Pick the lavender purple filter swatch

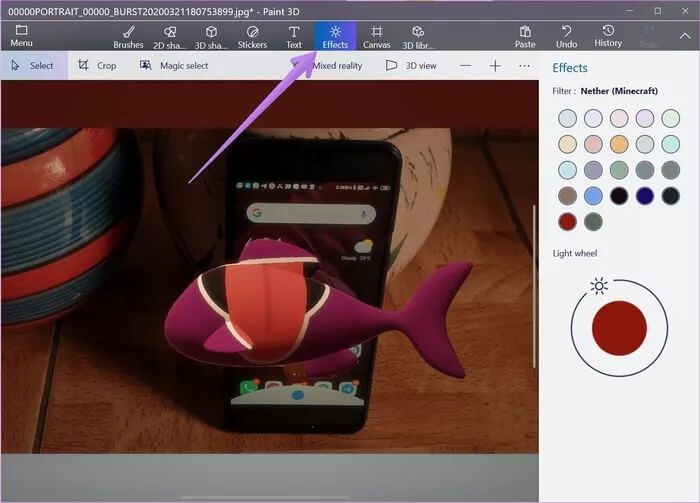click(593, 170)
